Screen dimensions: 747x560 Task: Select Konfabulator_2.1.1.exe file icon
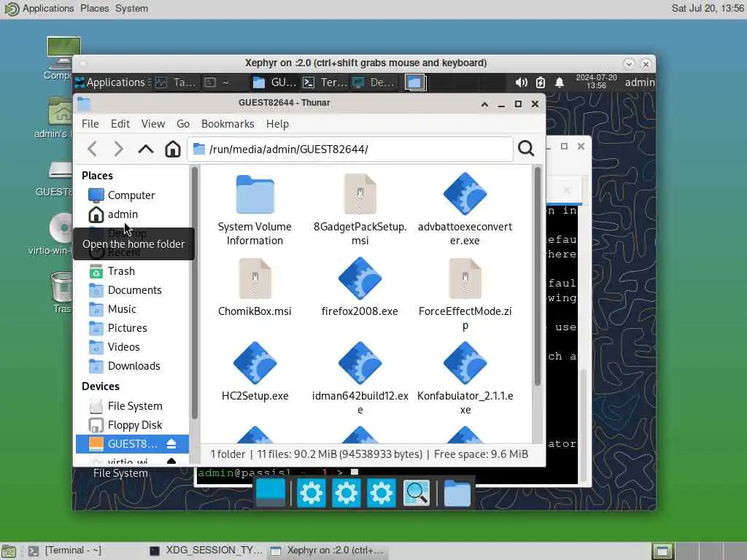click(x=465, y=363)
